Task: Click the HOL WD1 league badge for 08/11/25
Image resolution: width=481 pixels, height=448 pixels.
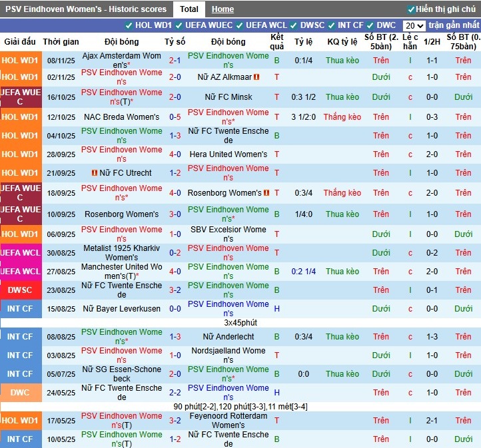Action: (x=20, y=60)
